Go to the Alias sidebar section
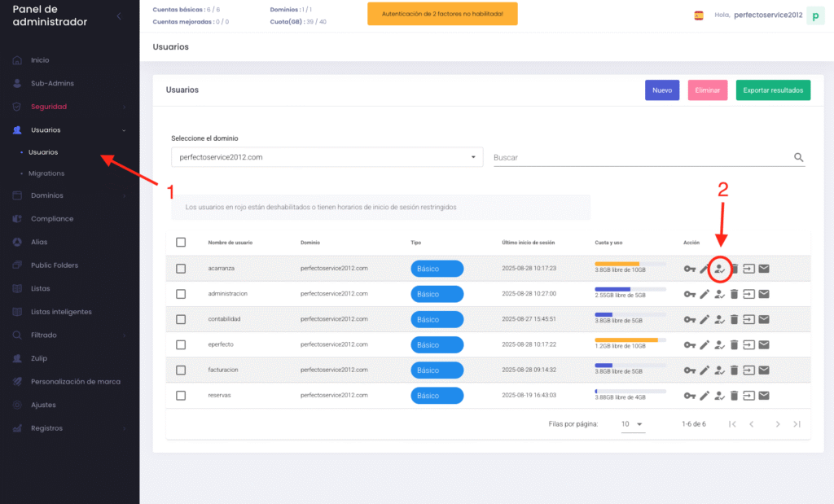The width and height of the screenshot is (834, 504). click(40, 242)
